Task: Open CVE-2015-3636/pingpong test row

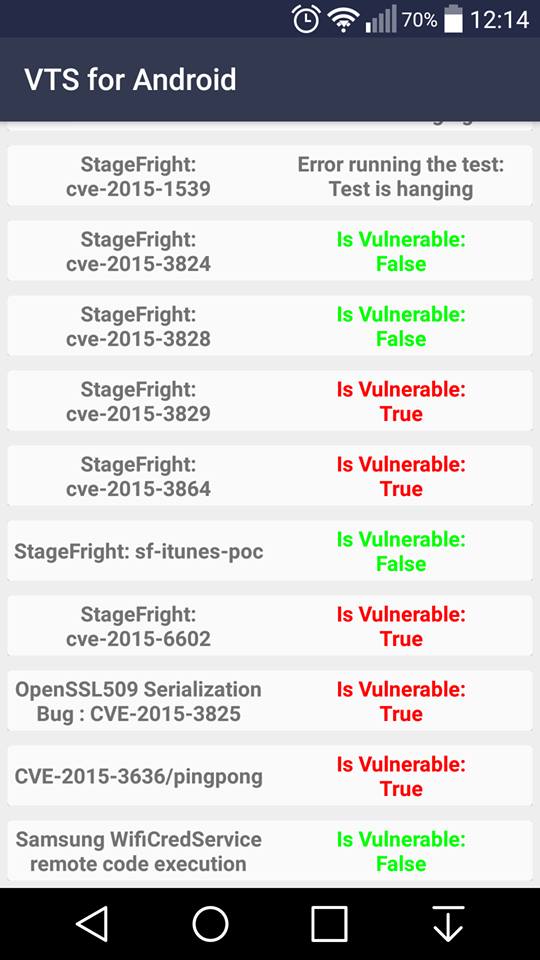Action: (270, 776)
